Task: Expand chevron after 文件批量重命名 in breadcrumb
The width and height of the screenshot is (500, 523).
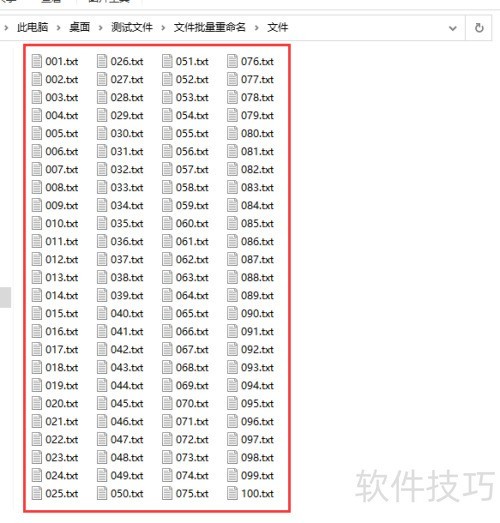Action: [257, 28]
